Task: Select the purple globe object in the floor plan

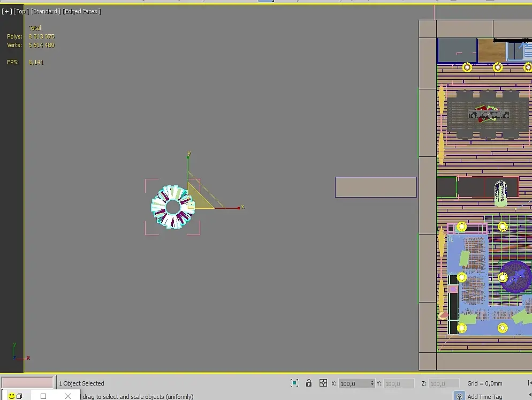Action: (x=515, y=277)
